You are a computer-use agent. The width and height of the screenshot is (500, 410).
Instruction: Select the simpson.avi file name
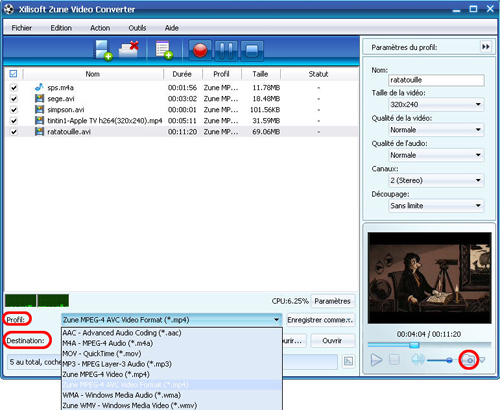(x=66, y=110)
